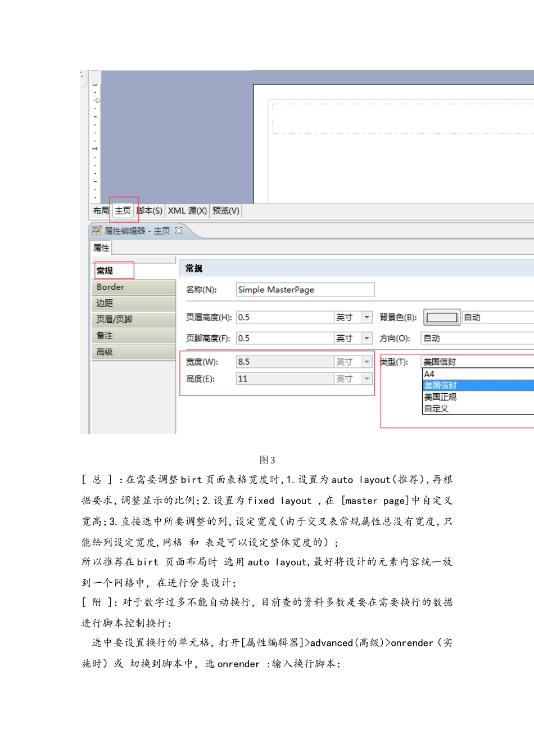Choose A4 from the type list

478,374
